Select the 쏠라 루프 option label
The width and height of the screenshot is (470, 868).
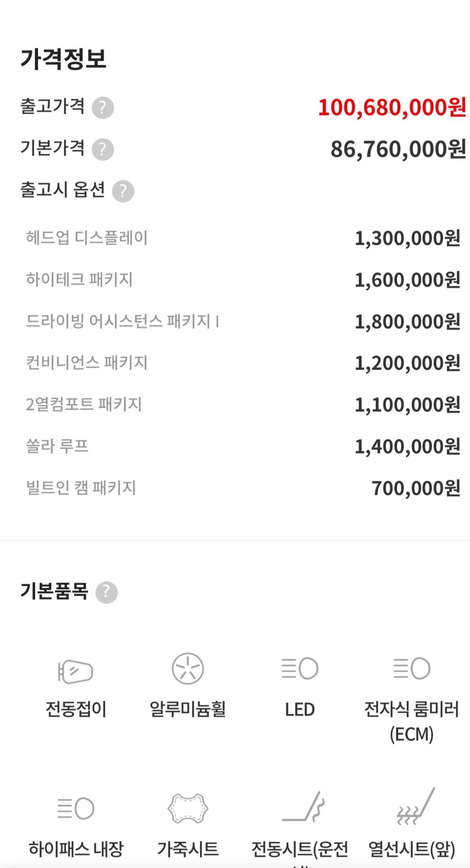coord(57,446)
